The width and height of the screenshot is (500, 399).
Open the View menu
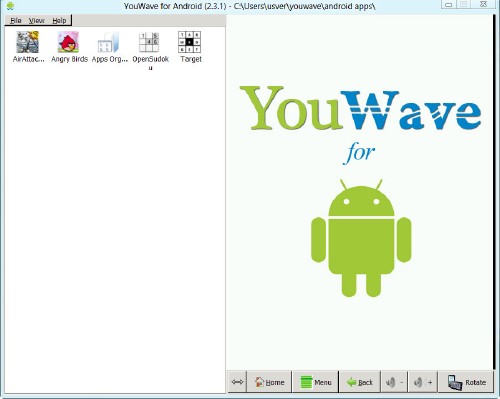(x=37, y=21)
